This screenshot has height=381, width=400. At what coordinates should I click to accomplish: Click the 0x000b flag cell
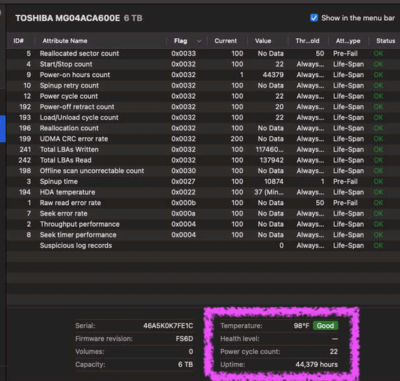coord(183,203)
